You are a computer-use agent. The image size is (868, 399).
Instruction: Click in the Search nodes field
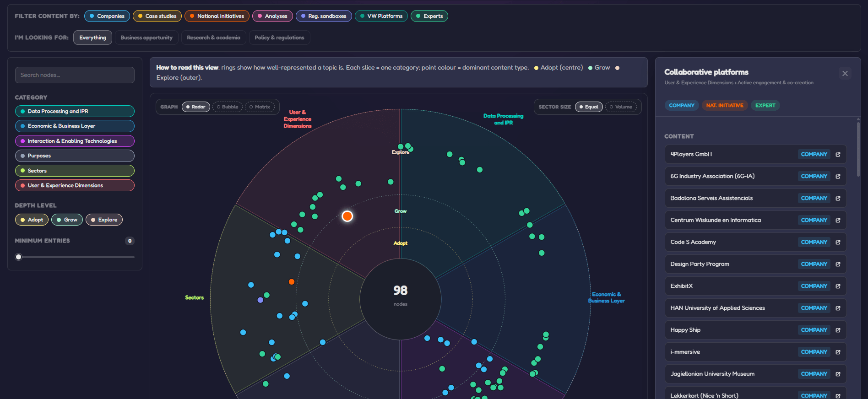(x=75, y=75)
